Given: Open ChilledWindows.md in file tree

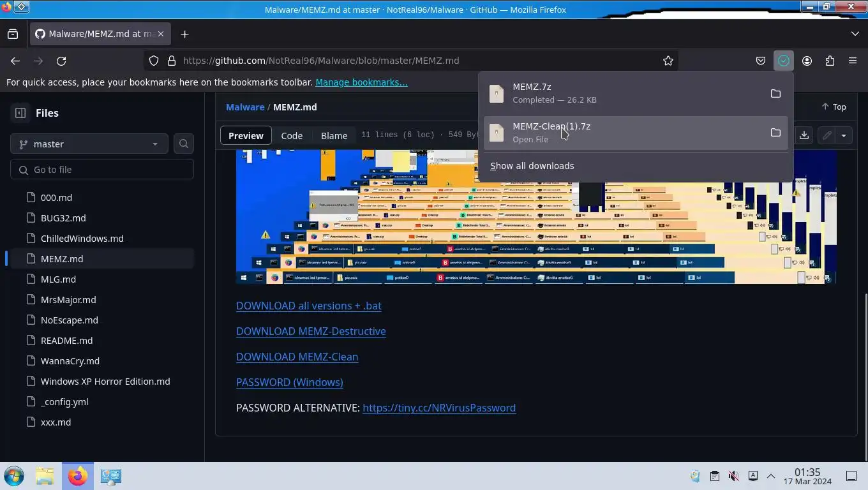Looking at the screenshot, I should (82, 239).
